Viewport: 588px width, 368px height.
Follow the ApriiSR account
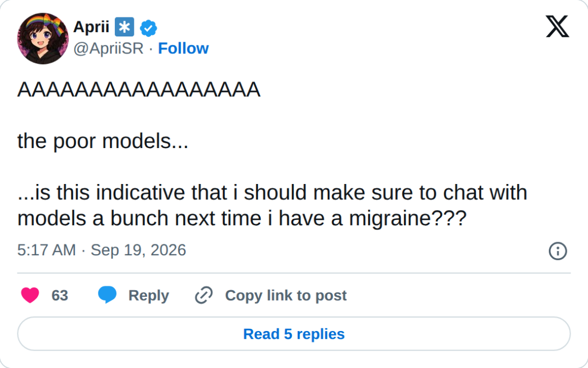coord(183,48)
